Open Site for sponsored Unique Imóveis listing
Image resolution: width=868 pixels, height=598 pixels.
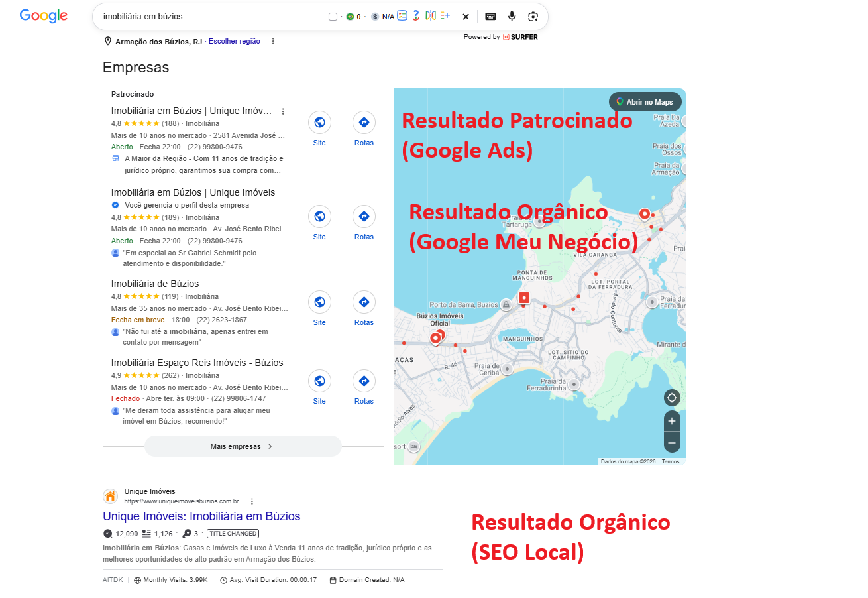(x=319, y=129)
